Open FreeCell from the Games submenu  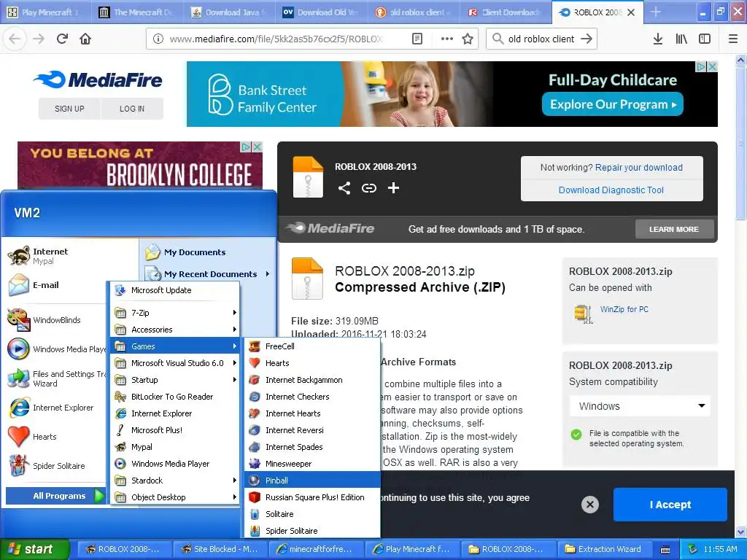[x=312, y=346]
